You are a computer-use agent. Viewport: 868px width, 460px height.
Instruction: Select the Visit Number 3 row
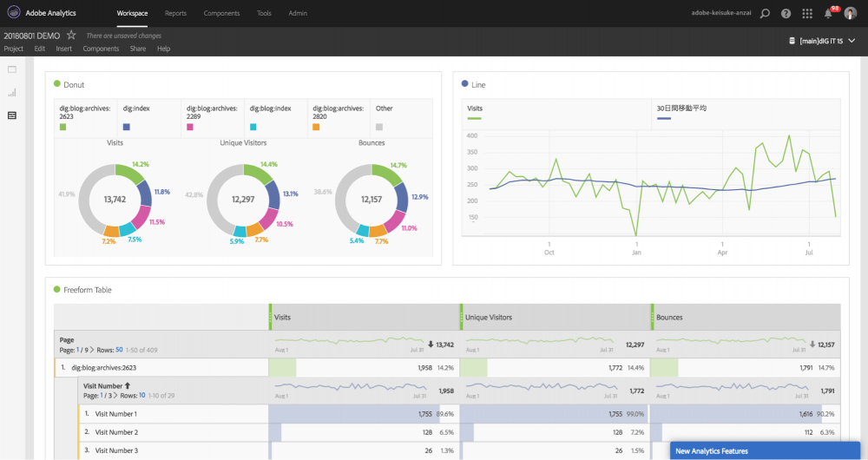click(174, 450)
